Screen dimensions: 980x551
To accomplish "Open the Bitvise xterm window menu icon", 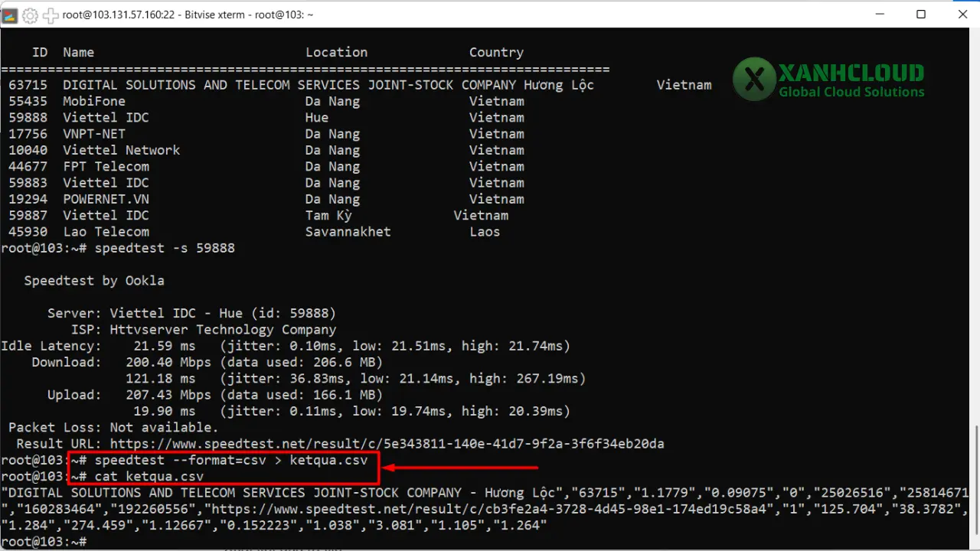I will coord(9,15).
